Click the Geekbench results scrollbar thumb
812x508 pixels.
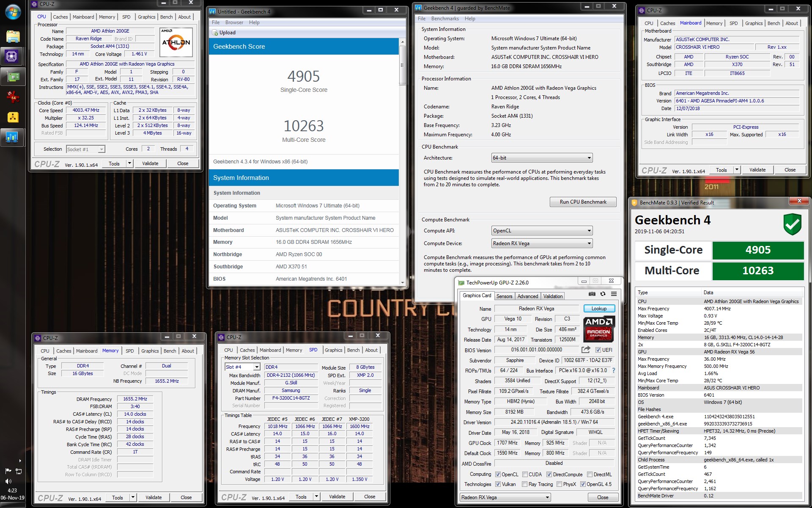tap(402, 66)
